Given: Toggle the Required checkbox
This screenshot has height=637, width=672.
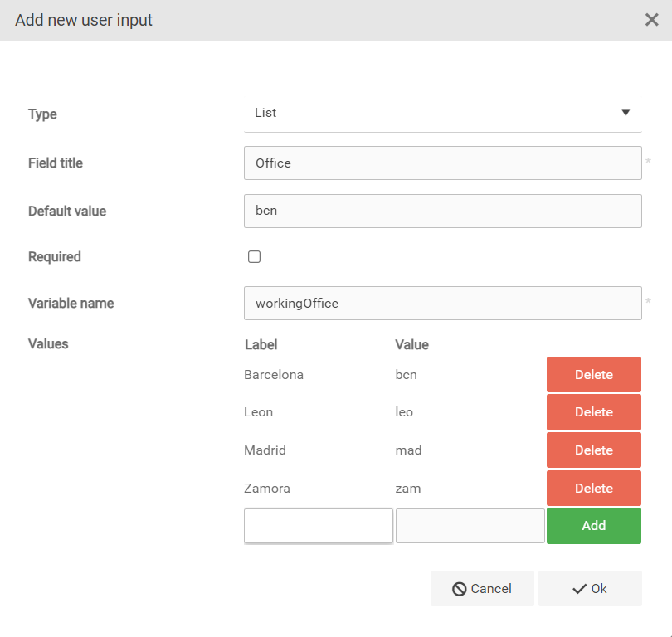Looking at the screenshot, I should pyautogui.click(x=255, y=257).
